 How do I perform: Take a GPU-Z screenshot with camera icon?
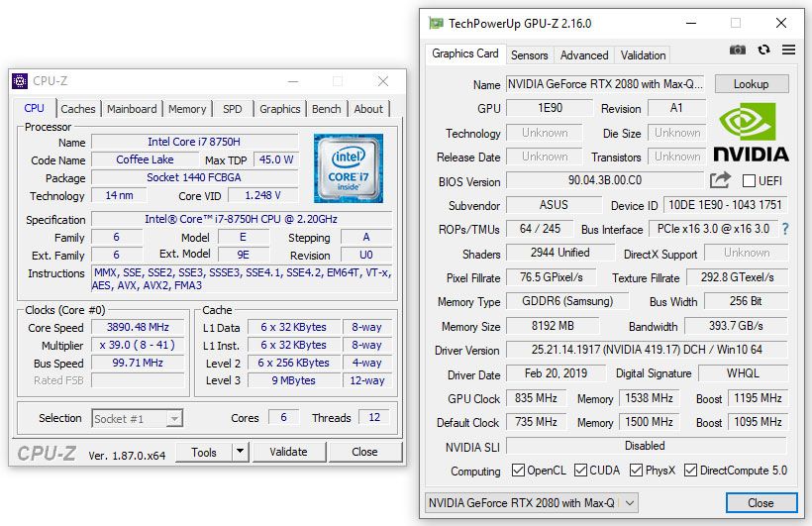pos(738,50)
